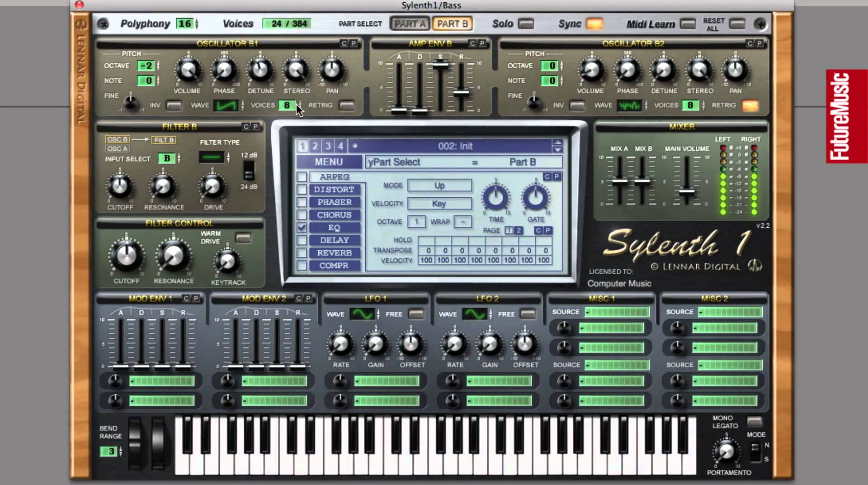
Task: Enable Midi Learn switch
Action: pos(688,24)
